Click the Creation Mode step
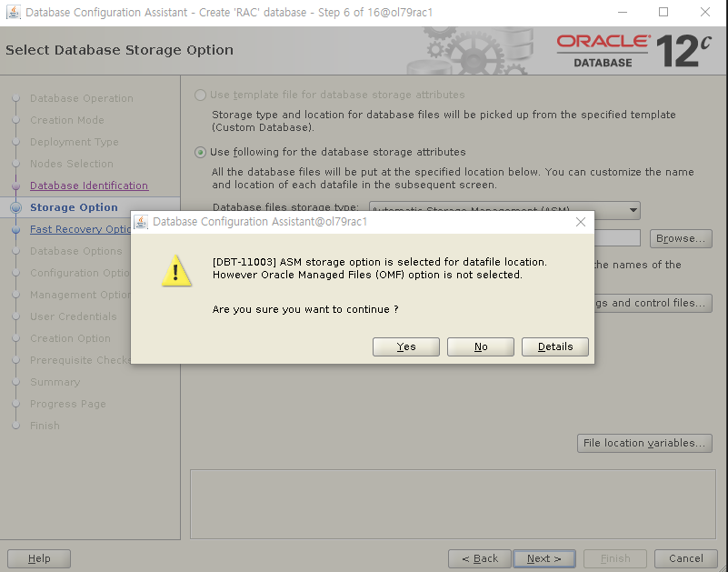Screen dimensions: 728x572 click(x=67, y=120)
